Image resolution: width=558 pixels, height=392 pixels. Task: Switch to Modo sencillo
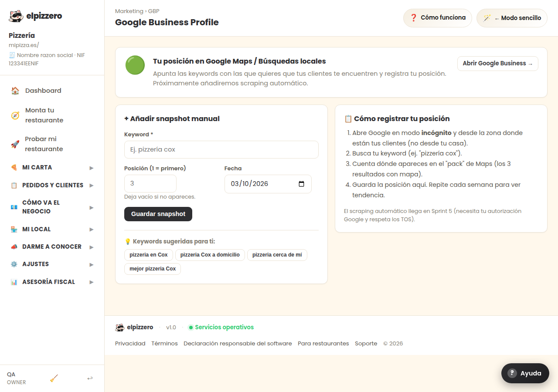(512, 18)
